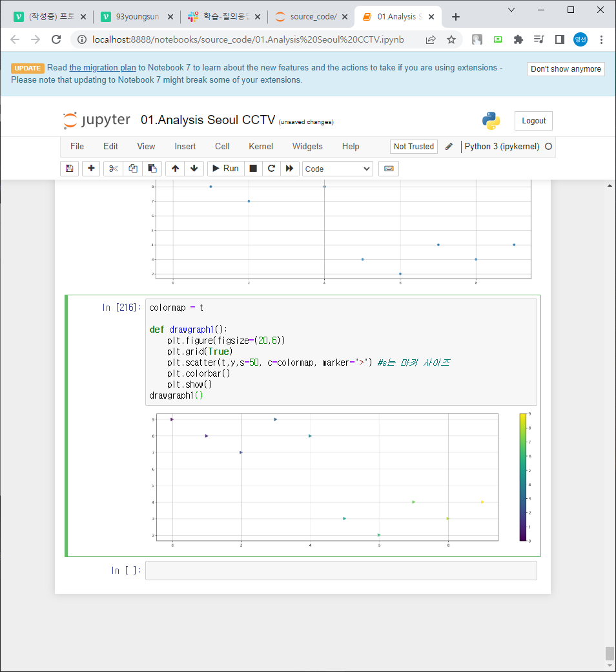Close the 93youngsun tab
616x672 pixels.
(x=170, y=17)
